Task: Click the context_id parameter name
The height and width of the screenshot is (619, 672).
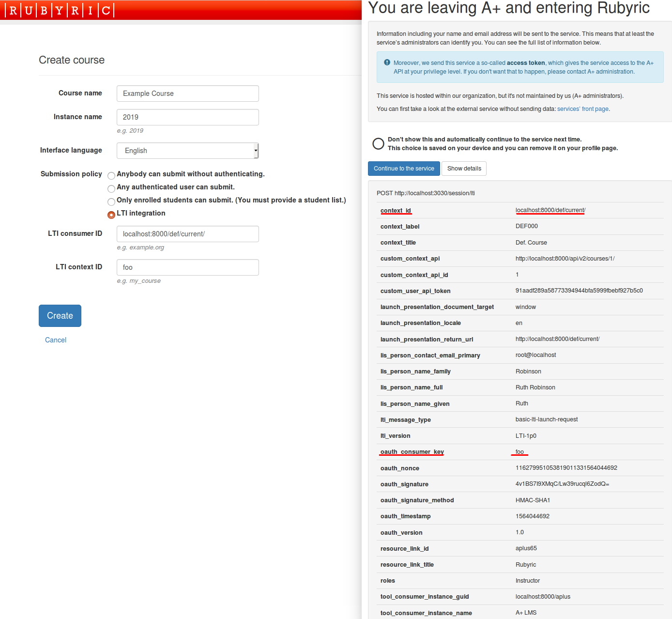Action: (396, 211)
